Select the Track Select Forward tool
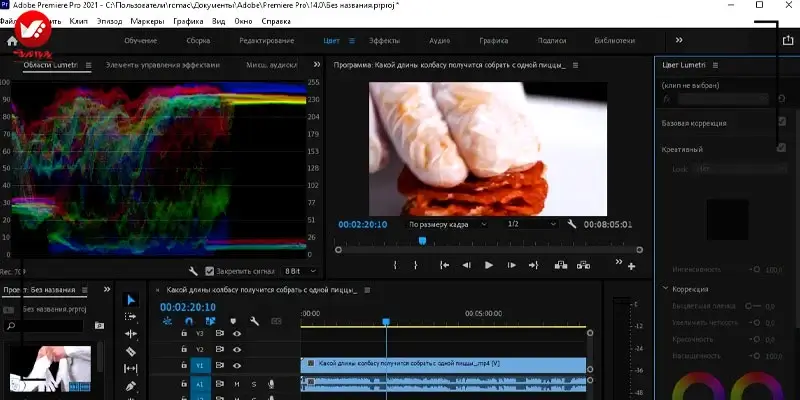Screen dimensions: 800x400 [131, 317]
